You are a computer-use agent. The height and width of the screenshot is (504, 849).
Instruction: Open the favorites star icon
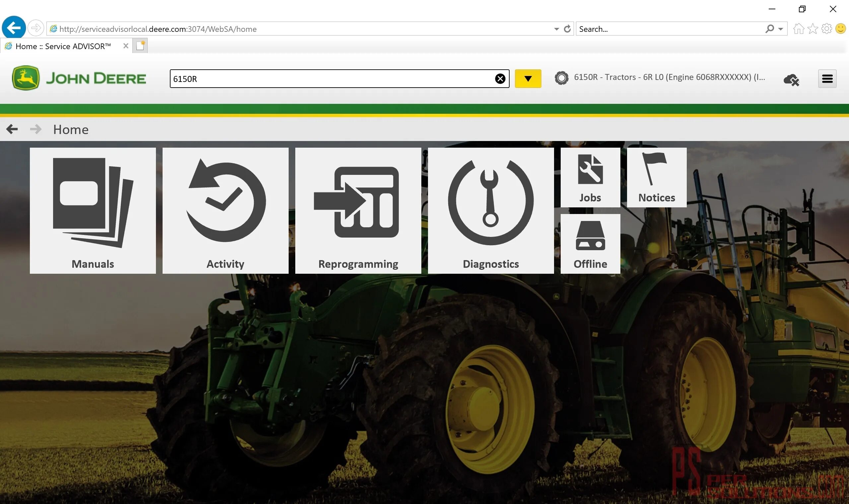813,29
